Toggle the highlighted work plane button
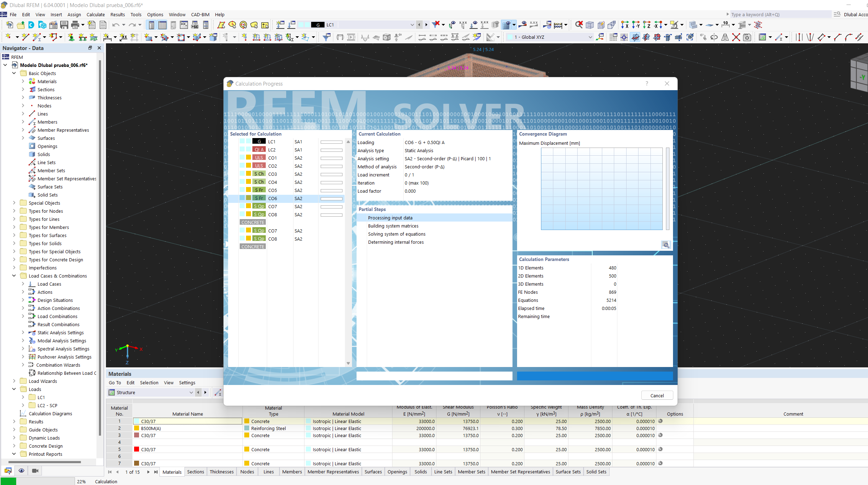 click(635, 37)
